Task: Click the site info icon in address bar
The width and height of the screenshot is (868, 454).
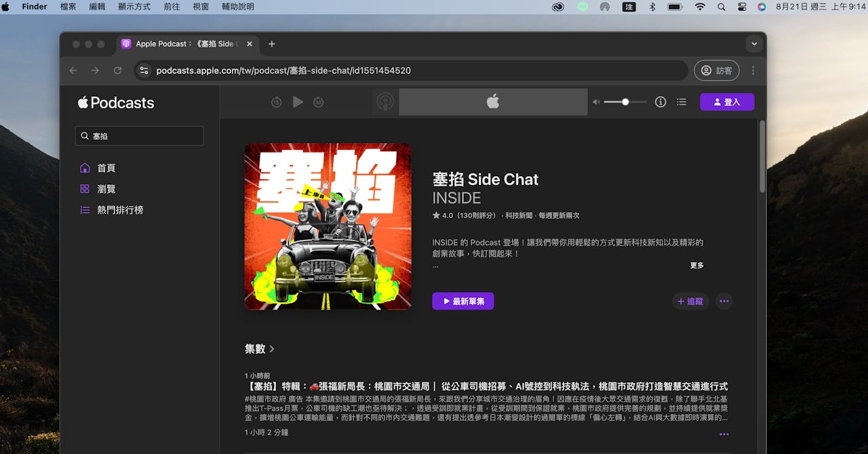Action: (x=143, y=70)
